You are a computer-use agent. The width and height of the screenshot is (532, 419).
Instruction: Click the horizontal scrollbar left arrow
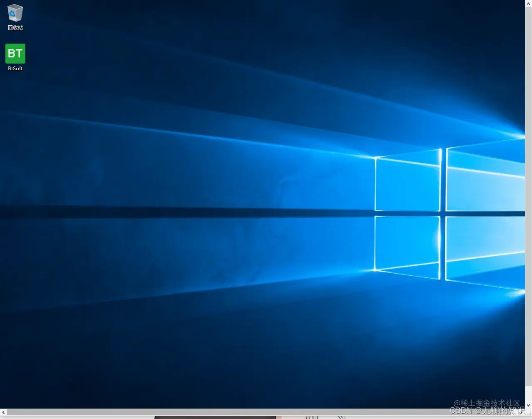pyautogui.click(x=3, y=412)
